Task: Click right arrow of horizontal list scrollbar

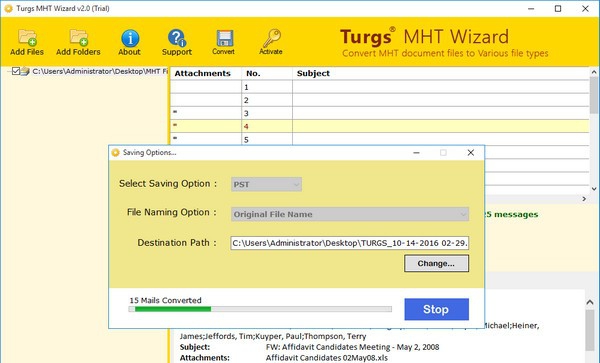Action: [584, 199]
